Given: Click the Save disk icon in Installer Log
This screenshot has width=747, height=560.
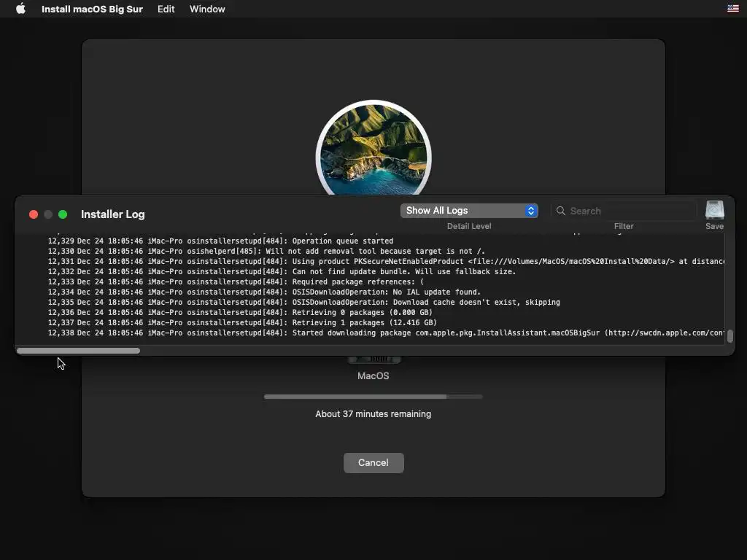Looking at the screenshot, I should [x=715, y=210].
